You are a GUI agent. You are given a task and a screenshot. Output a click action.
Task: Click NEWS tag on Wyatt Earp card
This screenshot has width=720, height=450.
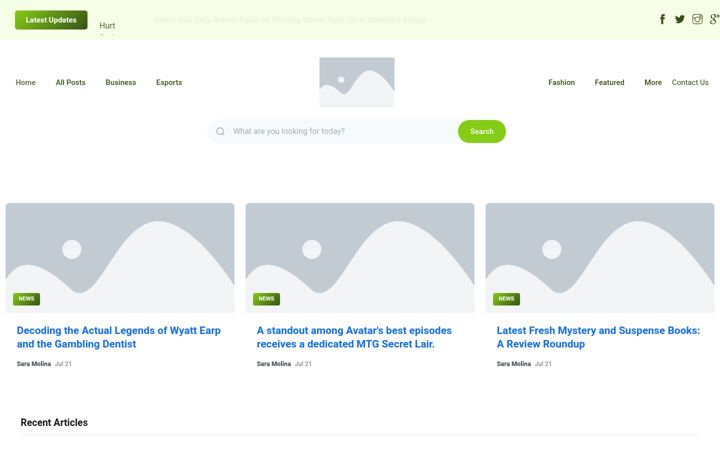pyautogui.click(x=27, y=299)
